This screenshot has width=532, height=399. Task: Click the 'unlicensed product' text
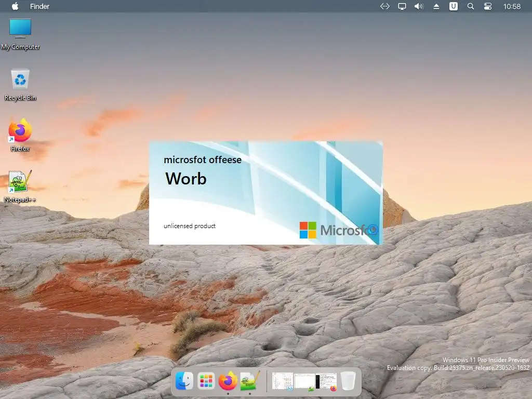click(190, 226)
